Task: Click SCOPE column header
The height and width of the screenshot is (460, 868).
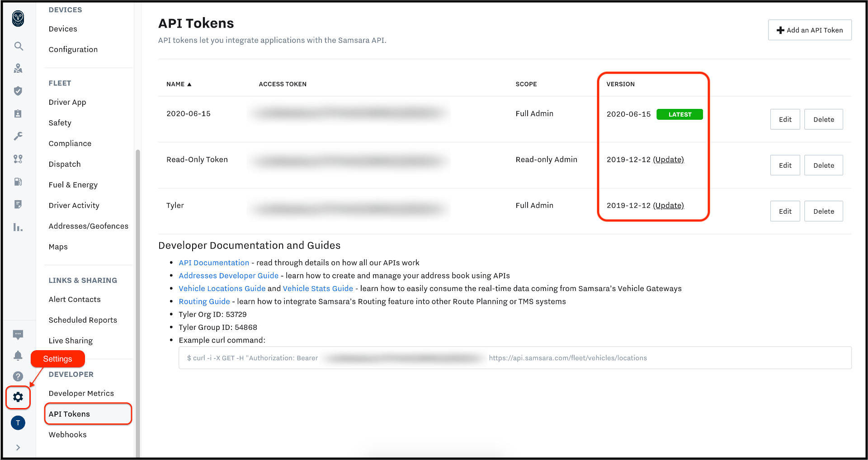Action: (x=526, y=84)
